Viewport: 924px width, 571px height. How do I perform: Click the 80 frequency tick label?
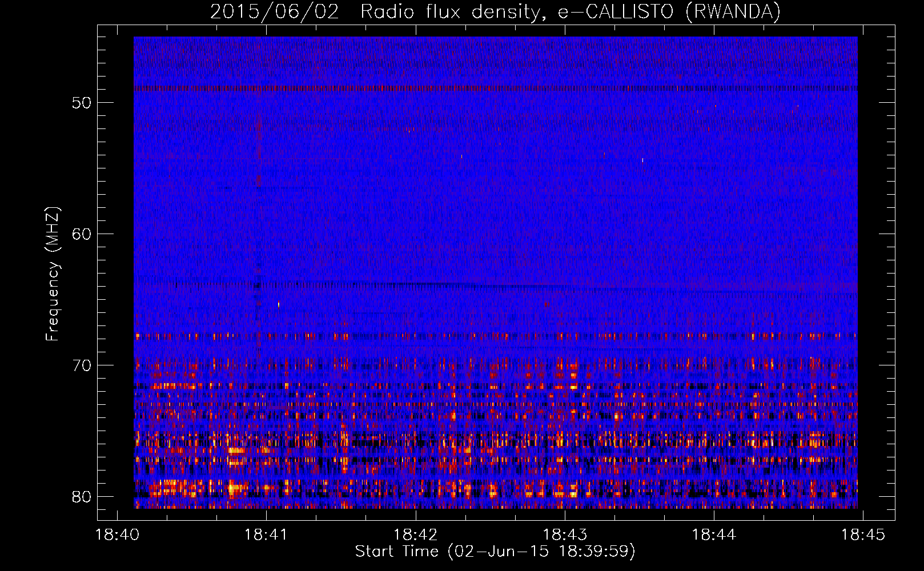tap(82, 497)
